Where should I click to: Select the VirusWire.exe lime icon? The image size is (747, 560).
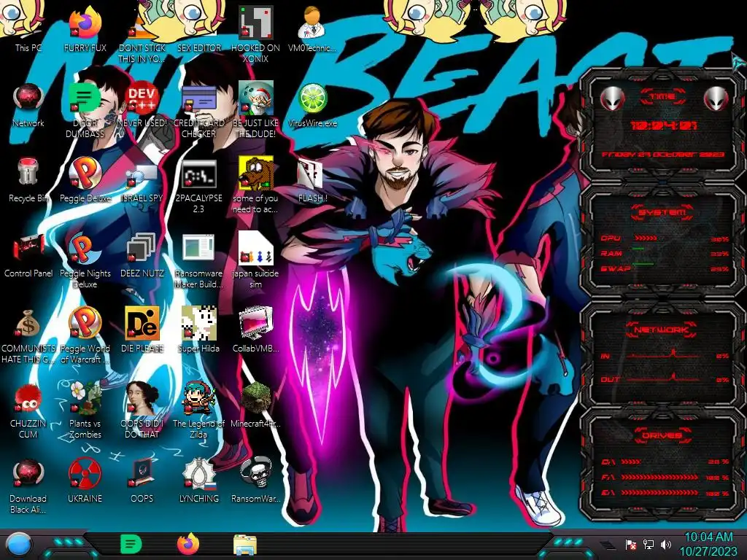click(x=312, y=105)
